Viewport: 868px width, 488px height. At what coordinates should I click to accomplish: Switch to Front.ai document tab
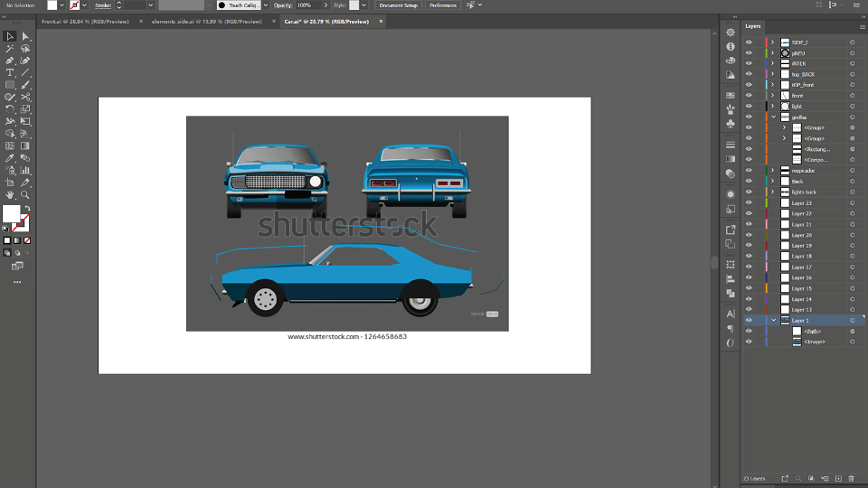(85, 22)
